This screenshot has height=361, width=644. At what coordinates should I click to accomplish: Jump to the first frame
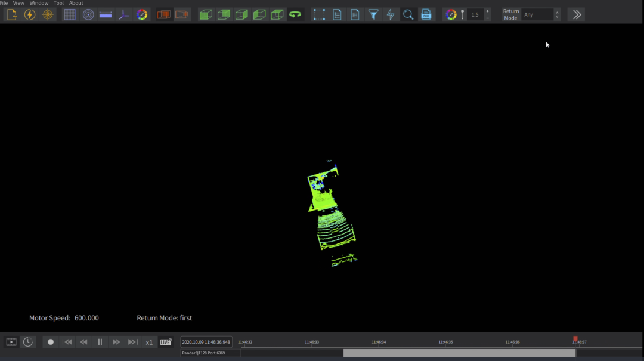[67, 342]
